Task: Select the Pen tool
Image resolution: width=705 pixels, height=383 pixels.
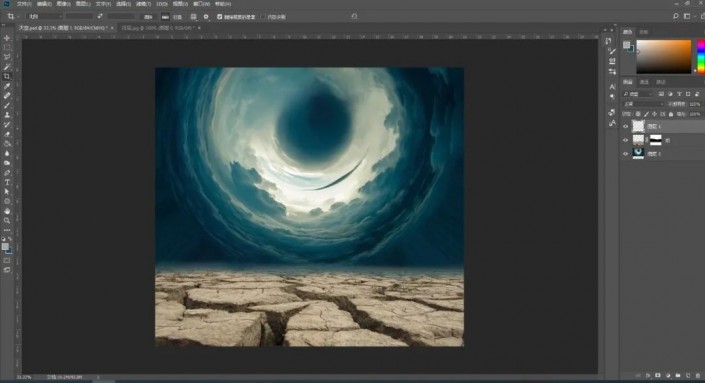Action: tap(7, 173)
